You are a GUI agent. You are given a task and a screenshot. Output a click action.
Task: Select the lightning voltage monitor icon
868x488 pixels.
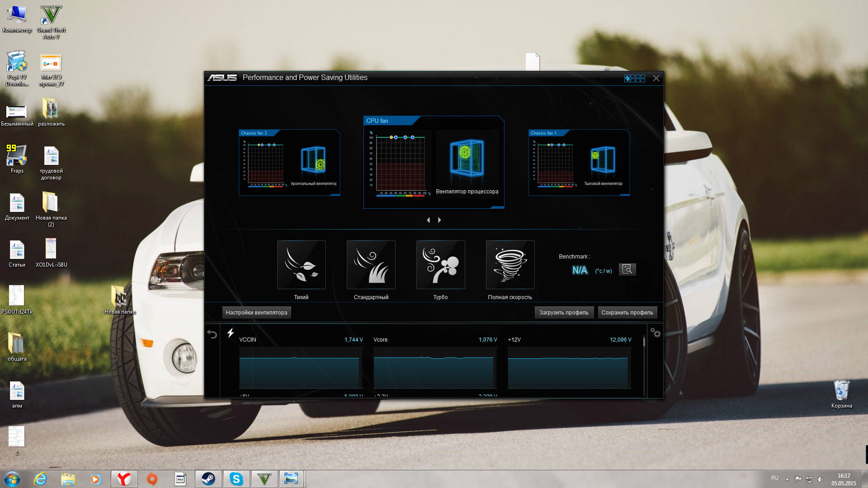(x=231, y=333)
